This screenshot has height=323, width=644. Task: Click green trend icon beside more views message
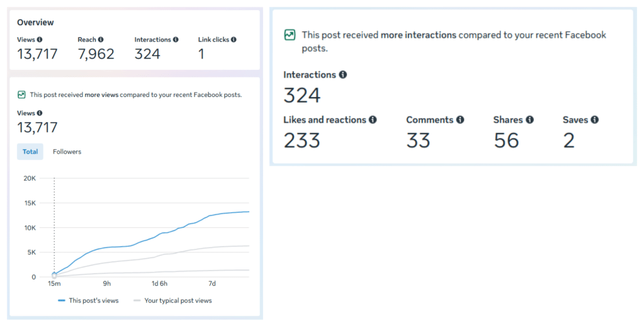point(21,94)
